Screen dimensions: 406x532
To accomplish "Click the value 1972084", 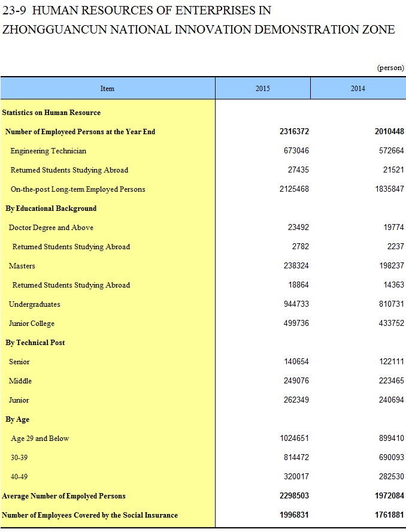I will pos(389,496).
